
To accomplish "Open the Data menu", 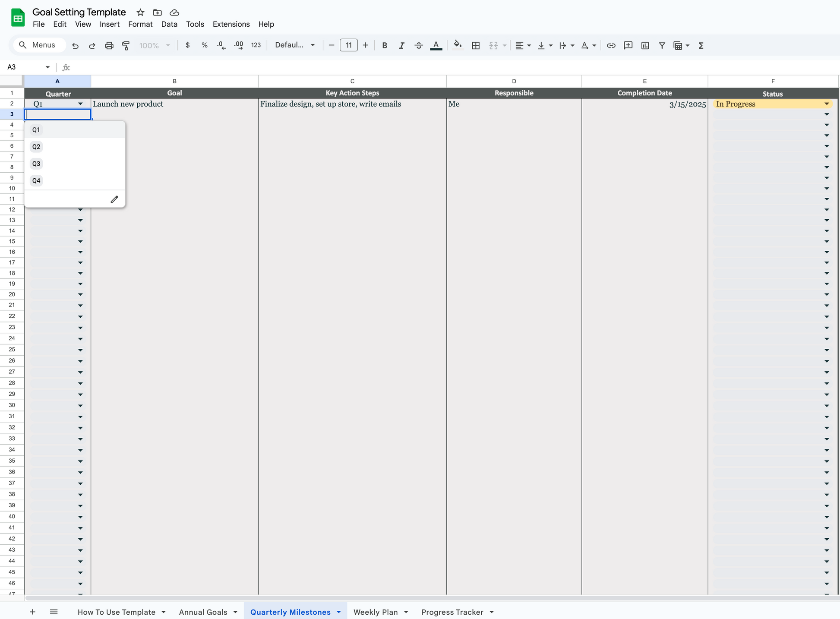I will (x=169, y=24).
